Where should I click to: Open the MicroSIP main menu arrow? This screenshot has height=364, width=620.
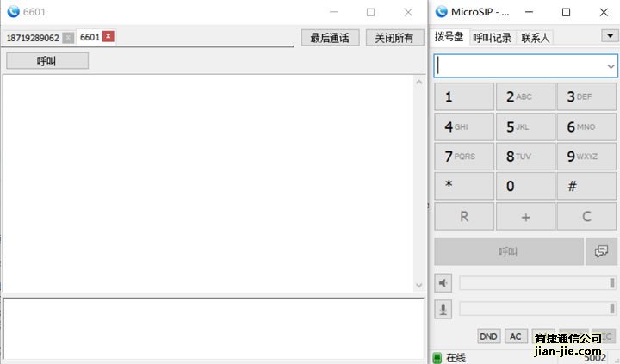click(x=609, y=36)
